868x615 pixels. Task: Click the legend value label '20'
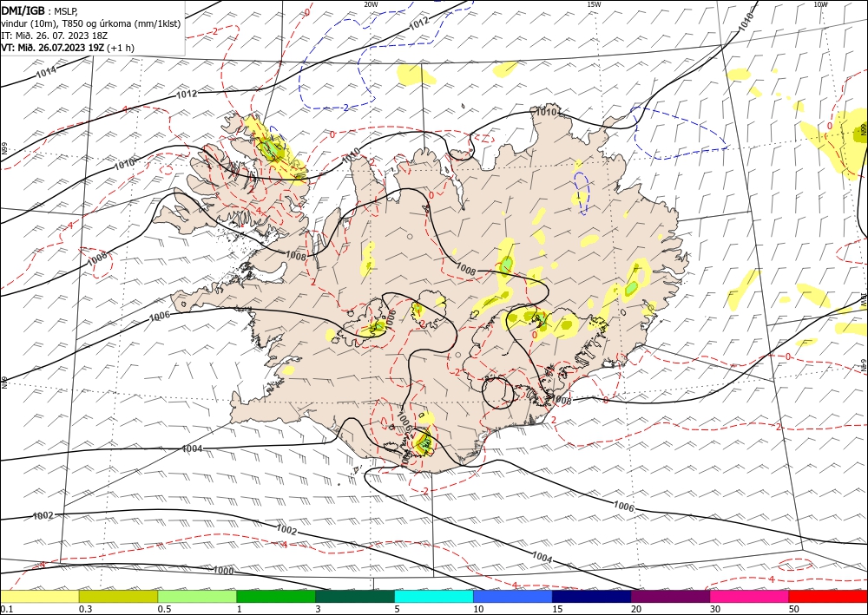click(x=636, y=609)
